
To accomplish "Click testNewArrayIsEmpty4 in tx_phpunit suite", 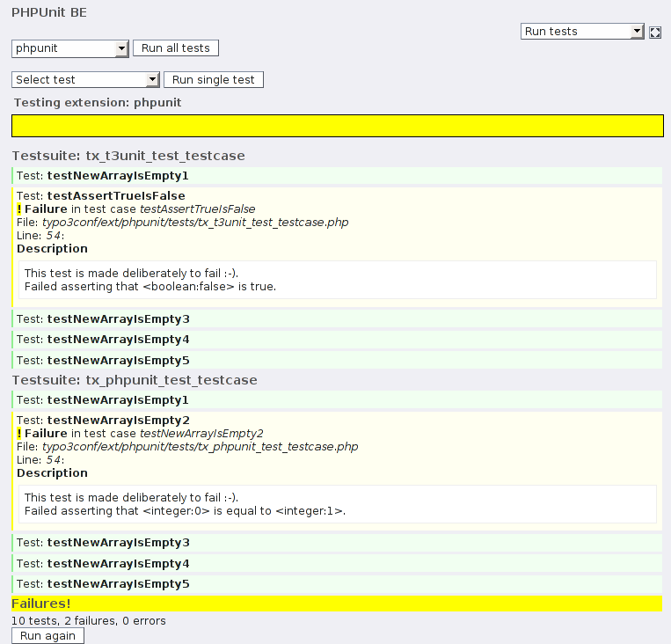I will 337,563.
